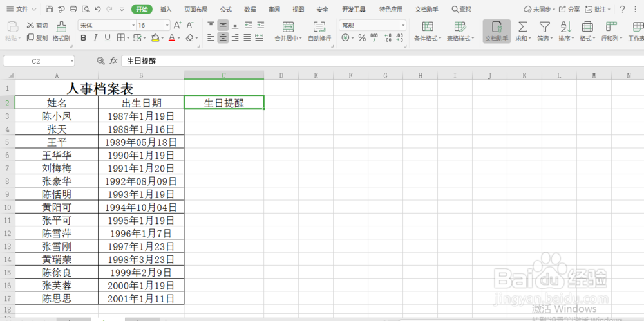
Task: Toggle align right
Action: (235, 38)
